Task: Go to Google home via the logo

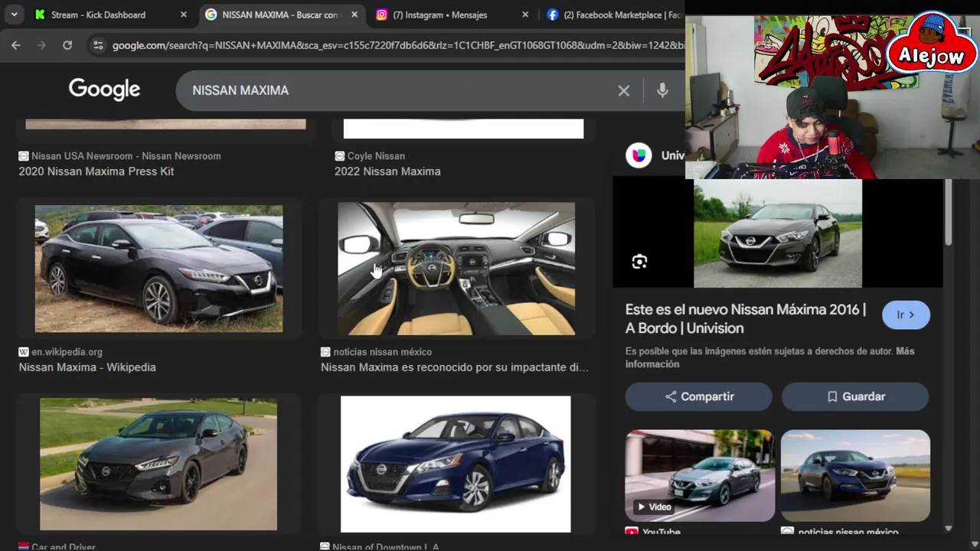Action: [104, 90]
